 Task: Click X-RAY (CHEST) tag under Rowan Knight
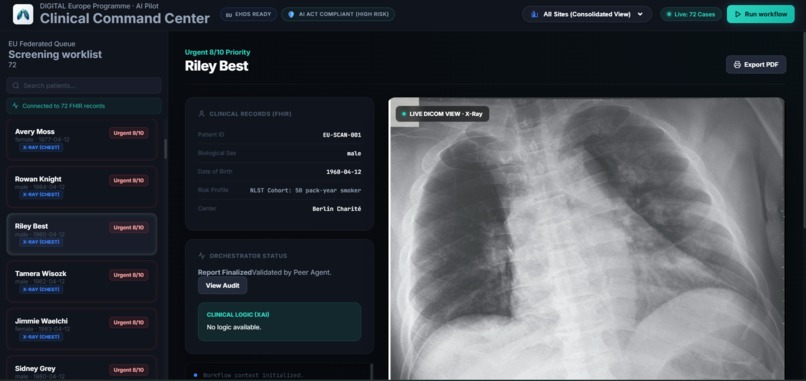click(x=41, y=195)
